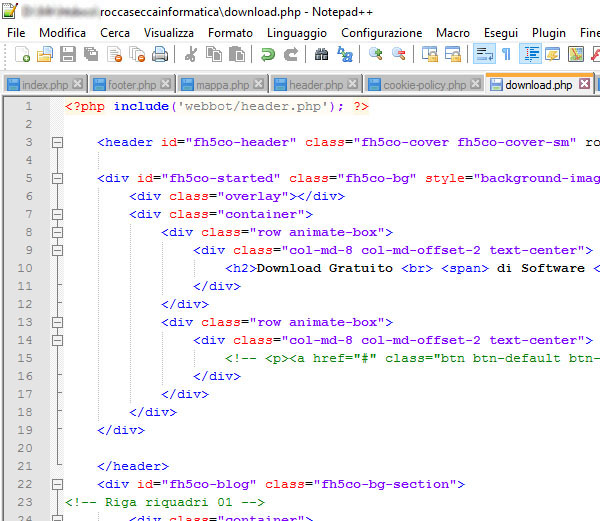Save the current file with floppy icon
This screenshot has height=521, width=600.
click(x=68, y=54)
